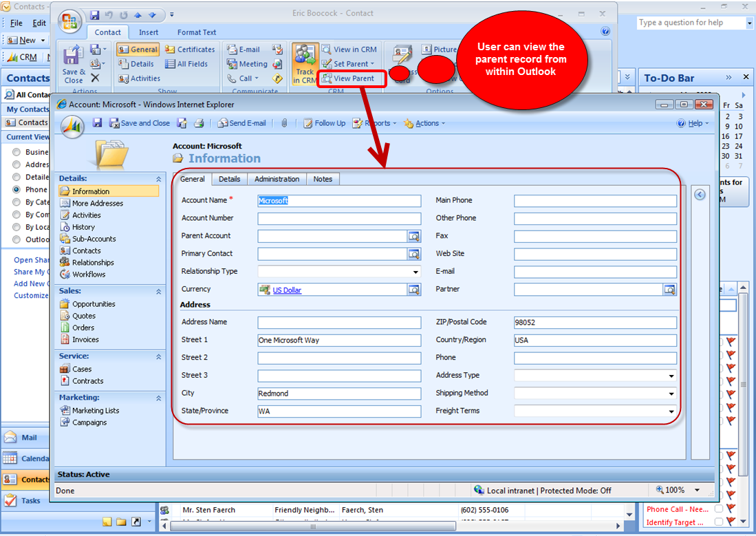Select the Phone view radio button

click(x=17, y=190)
